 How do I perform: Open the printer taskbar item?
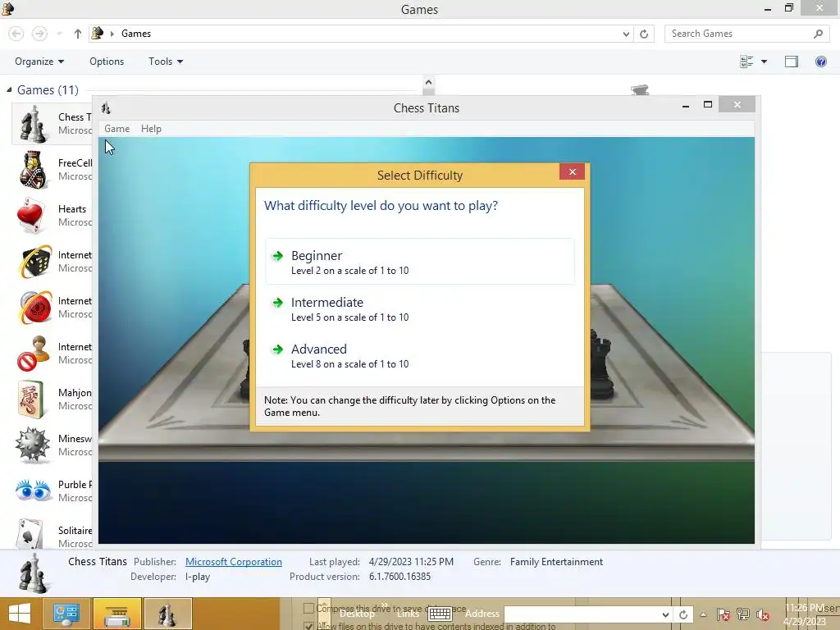tap(117, 614)
